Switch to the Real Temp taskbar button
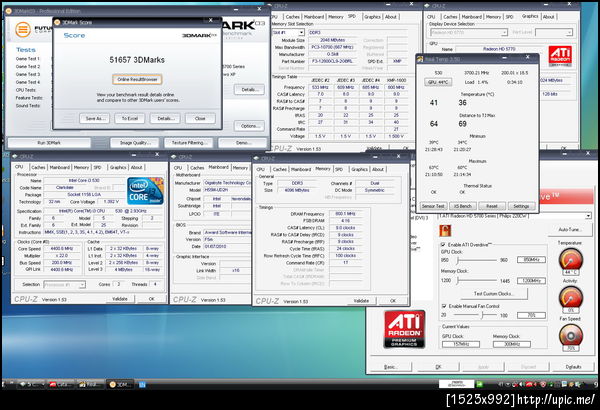 pyautogui.click(x=91, y=384)
